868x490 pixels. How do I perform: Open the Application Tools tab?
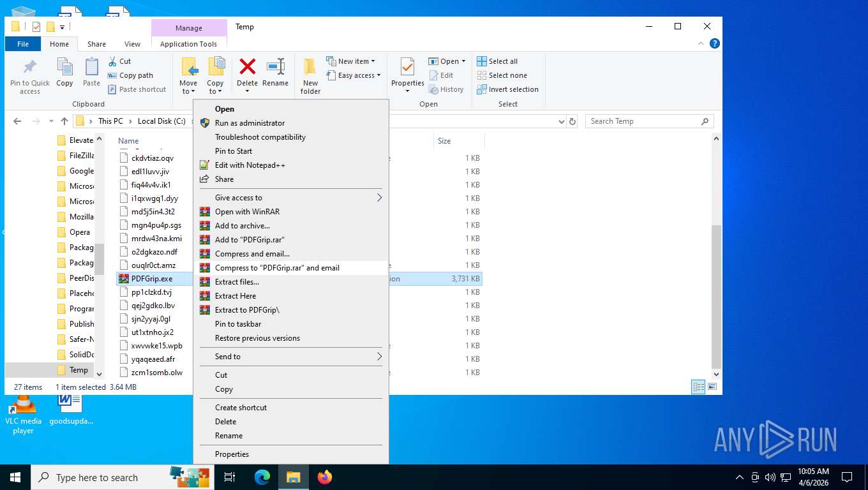coord(188,44)
